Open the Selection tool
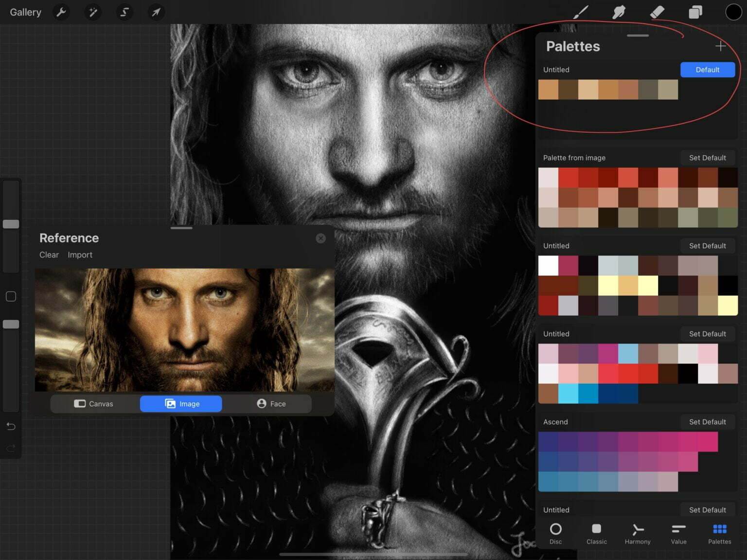The width and height of the screenshot is (747, 560). 124,12
